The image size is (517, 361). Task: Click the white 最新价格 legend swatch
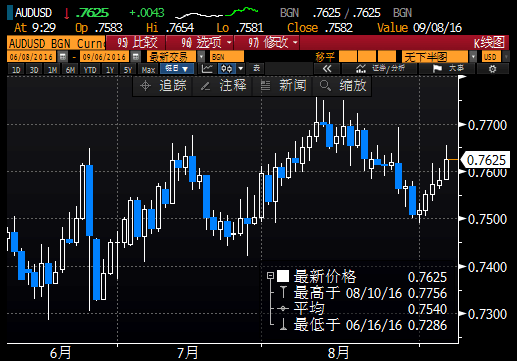tap(283, 276)
